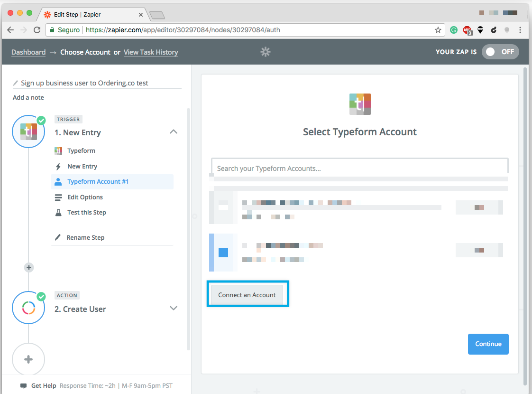Toggle the Zap ON/OFF switch

500,52
